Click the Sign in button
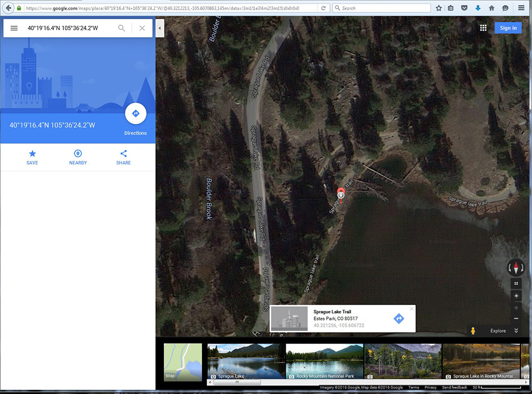 (508, 28)
